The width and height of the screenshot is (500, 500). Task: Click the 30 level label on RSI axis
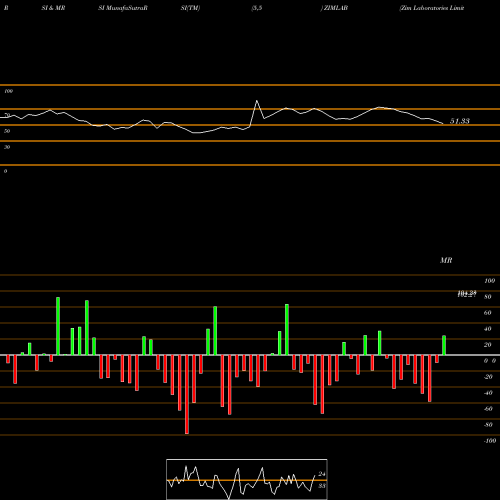tap(7, 147)
